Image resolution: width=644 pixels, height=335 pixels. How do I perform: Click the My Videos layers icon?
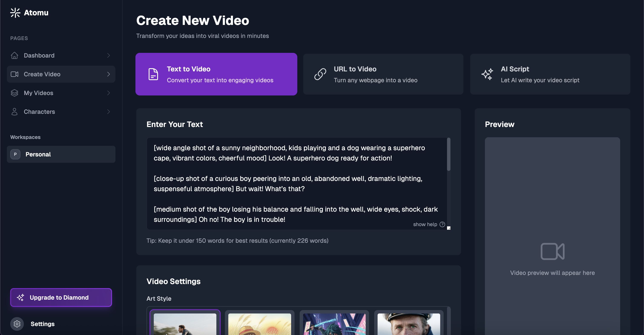(14, 93)
